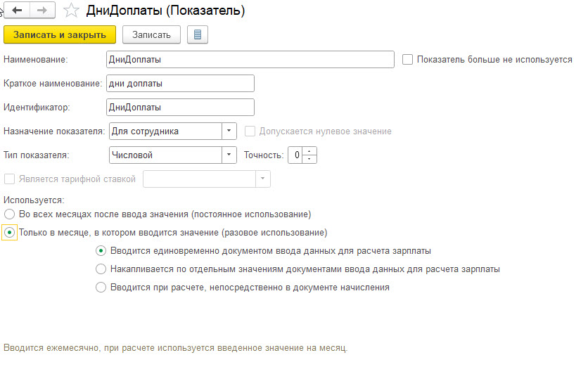This screenshot has width=588, height=367.
Task: Increase Точность with the up spinner arrow
Action: [x=309, y=151]
